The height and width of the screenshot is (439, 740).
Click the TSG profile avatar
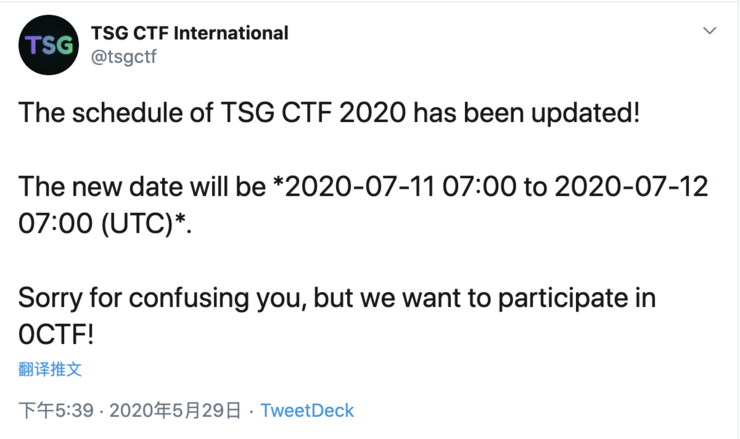coord(48,45)
